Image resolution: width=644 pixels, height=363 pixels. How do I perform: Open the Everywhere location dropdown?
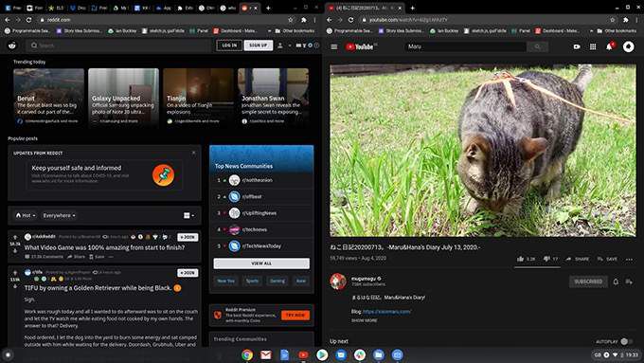point(59,215)
